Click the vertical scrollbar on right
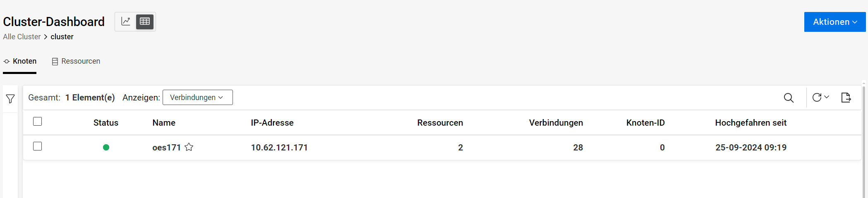868x198 pixels. [x=864, y=141]
